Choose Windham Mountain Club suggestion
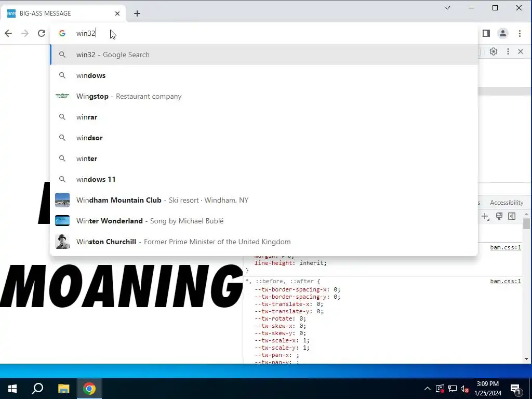This screenshot has width=532, height=399. (263, 200)
